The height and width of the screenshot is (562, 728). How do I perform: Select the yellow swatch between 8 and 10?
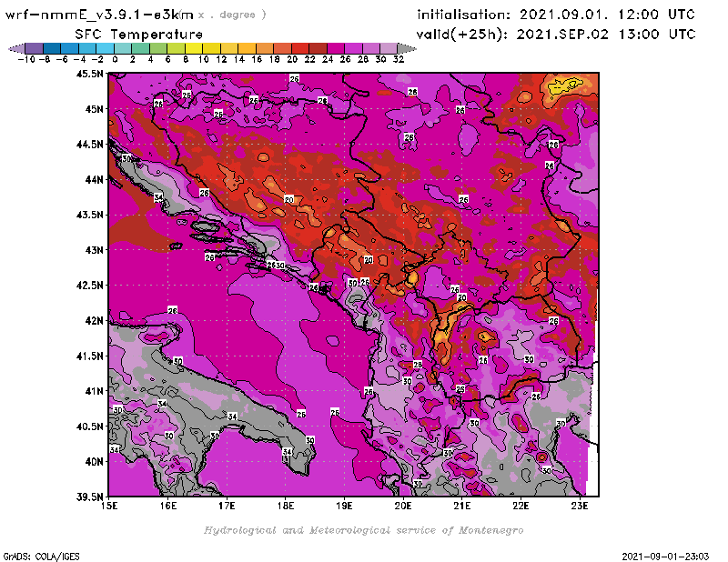194,48
